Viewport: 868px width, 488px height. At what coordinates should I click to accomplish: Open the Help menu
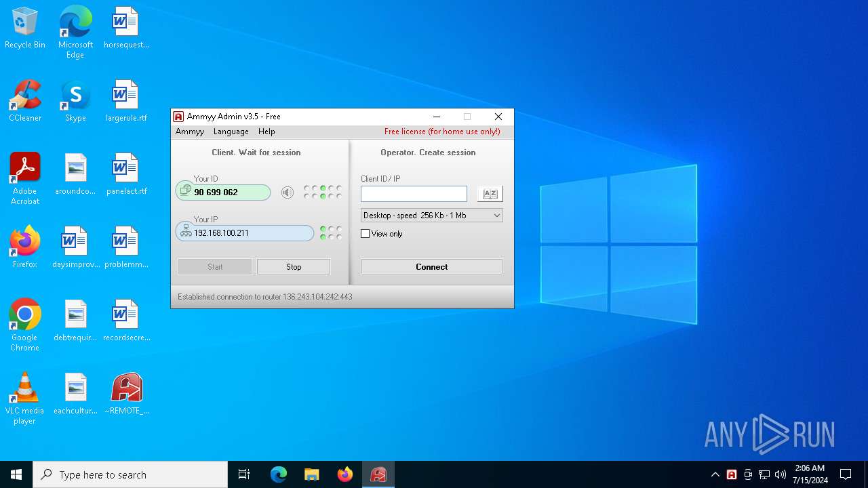(267, 131)
